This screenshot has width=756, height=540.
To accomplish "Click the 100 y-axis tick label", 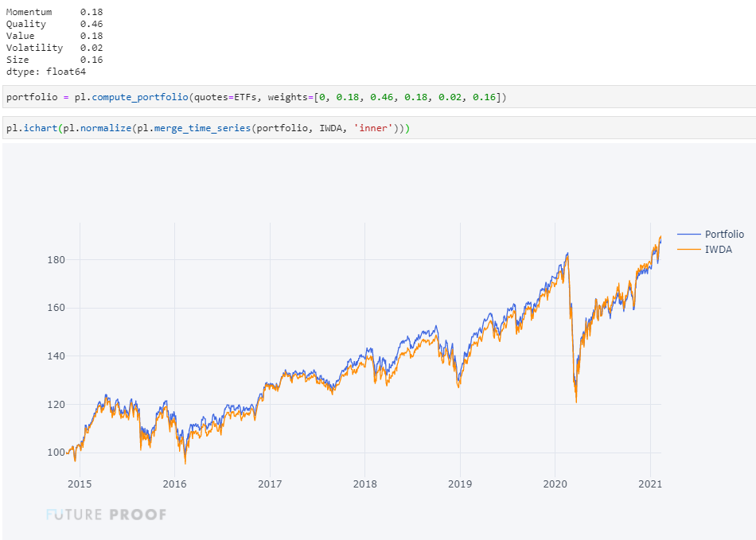I will pos(55,453).
